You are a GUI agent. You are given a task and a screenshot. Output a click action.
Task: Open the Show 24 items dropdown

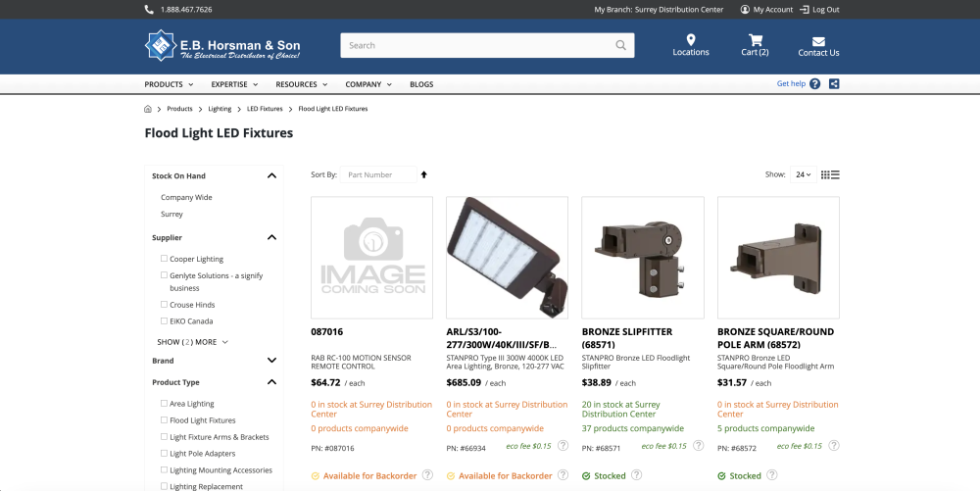coord(803,174)
